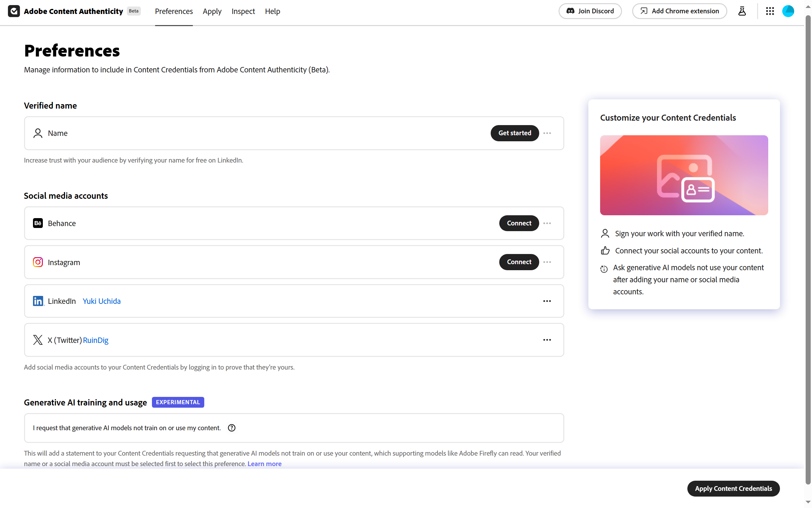This screenshot has height=508, width=812.
Task: Switch to the Preferences tab
Action: click(x=174, y=11)
